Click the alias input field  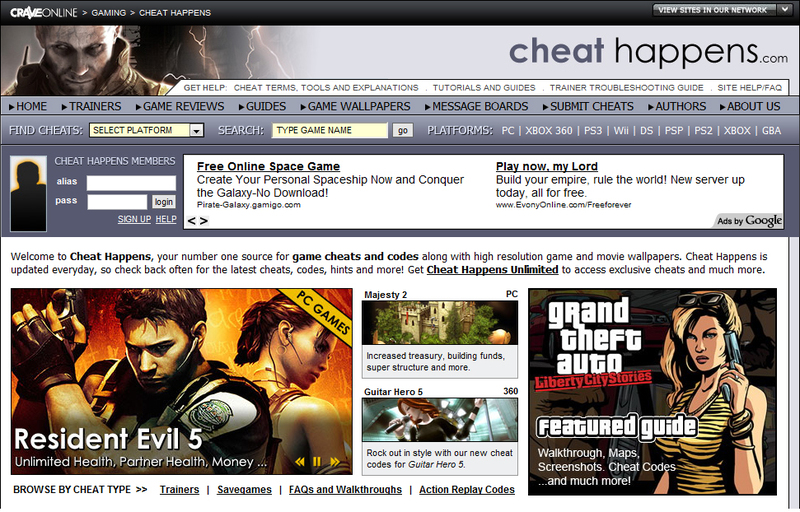(131, 183)
